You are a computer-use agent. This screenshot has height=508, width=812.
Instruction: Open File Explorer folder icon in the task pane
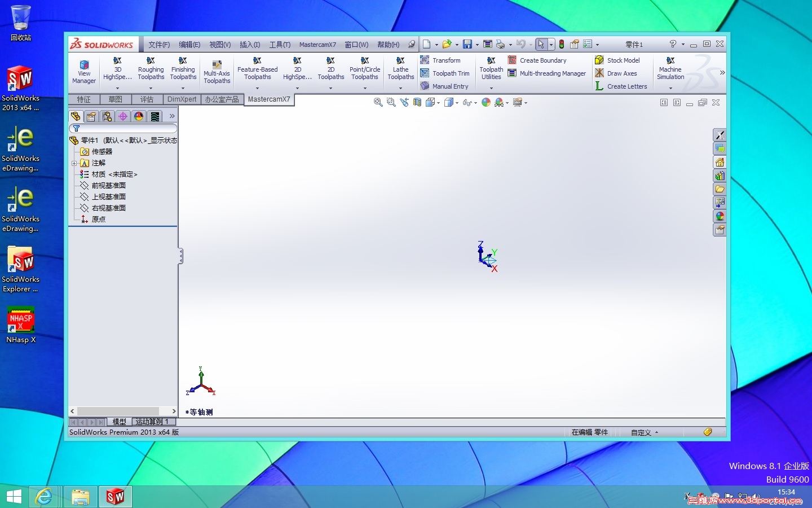(720, 189)
